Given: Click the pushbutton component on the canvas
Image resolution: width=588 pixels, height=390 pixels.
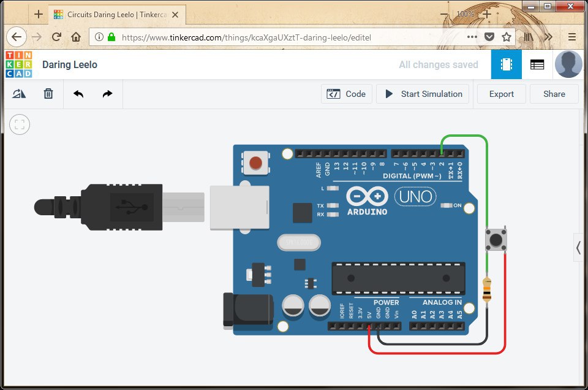Looking at the screenshot, I should tap(496, 239).
